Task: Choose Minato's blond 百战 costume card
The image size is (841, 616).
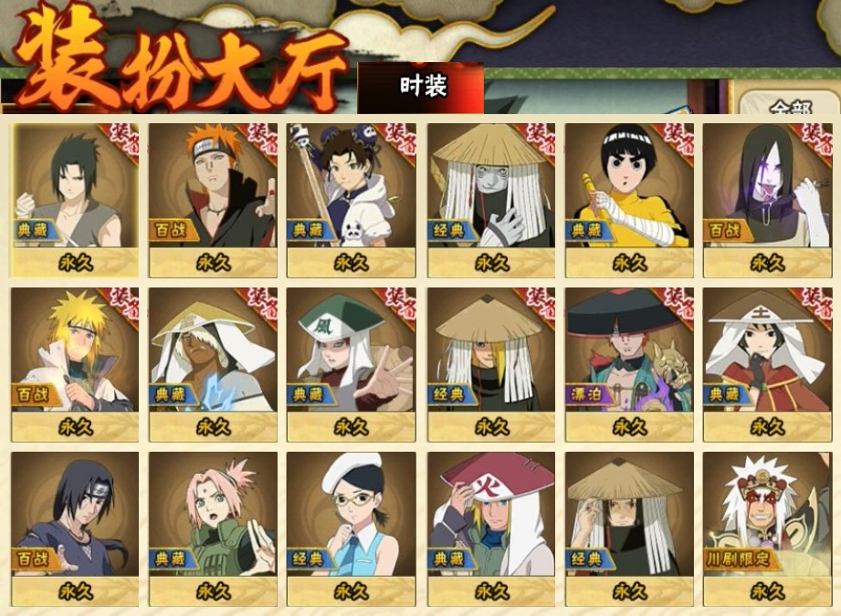Action: pos(75,364)
